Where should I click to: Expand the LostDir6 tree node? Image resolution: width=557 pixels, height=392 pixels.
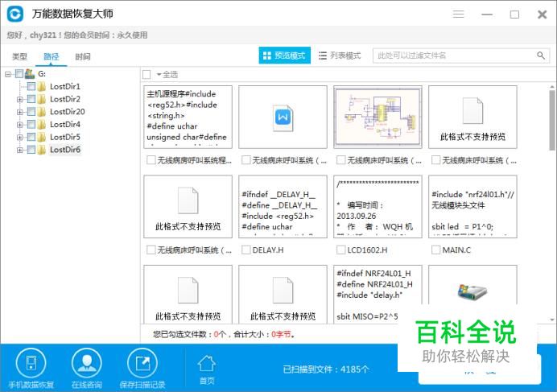tap(20, 150)
